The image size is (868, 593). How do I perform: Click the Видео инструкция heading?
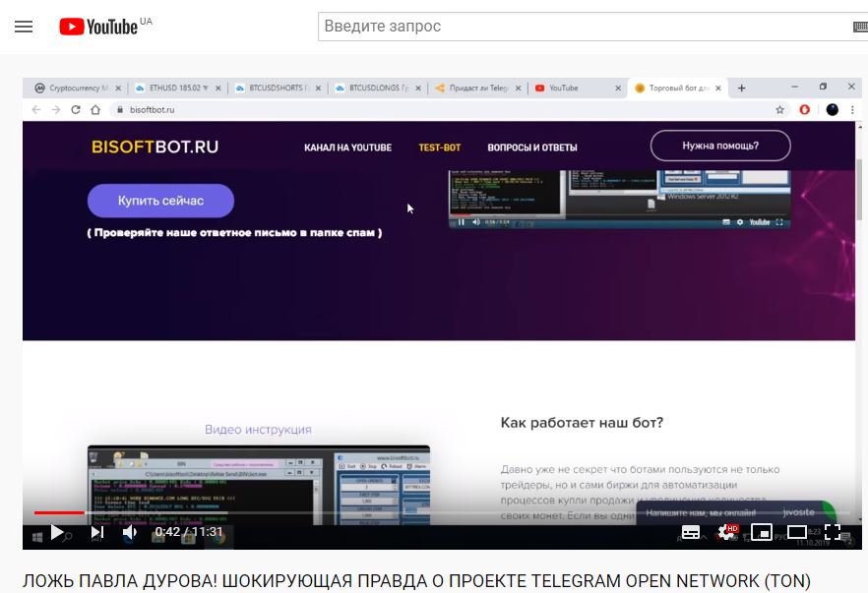tap(258, 429)
